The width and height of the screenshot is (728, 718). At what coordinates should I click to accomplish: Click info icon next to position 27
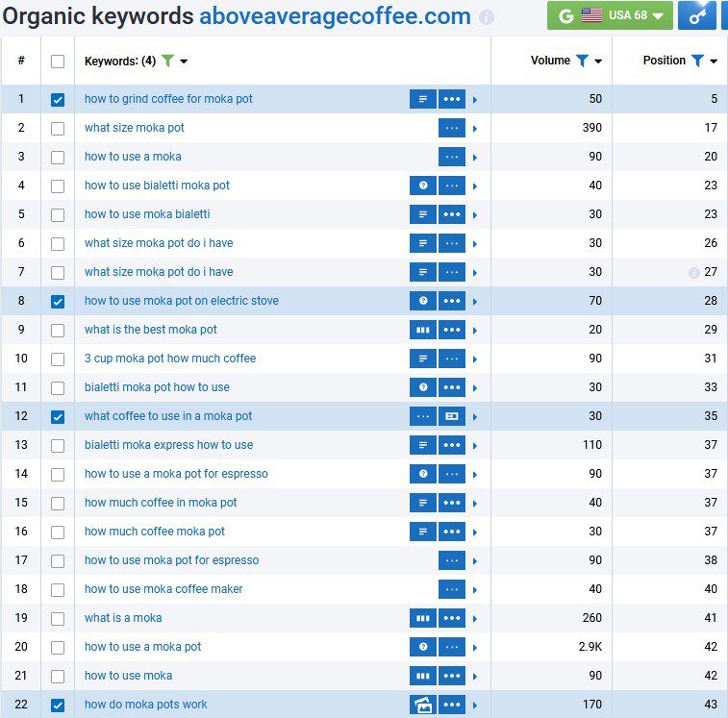693,272
